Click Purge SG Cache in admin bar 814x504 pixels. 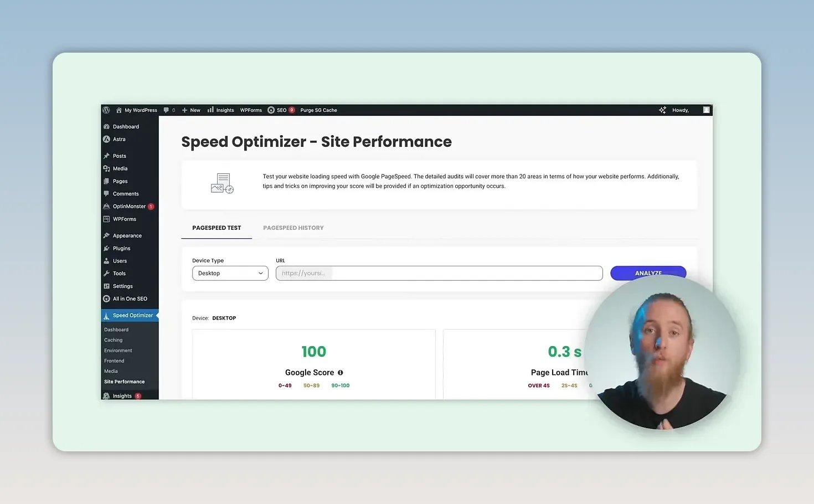tap(318, 110)
